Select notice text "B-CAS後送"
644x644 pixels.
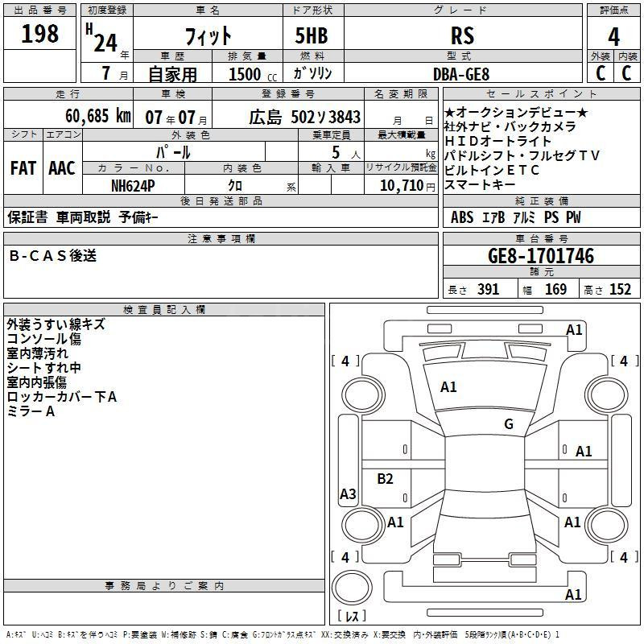click(52, 255)
